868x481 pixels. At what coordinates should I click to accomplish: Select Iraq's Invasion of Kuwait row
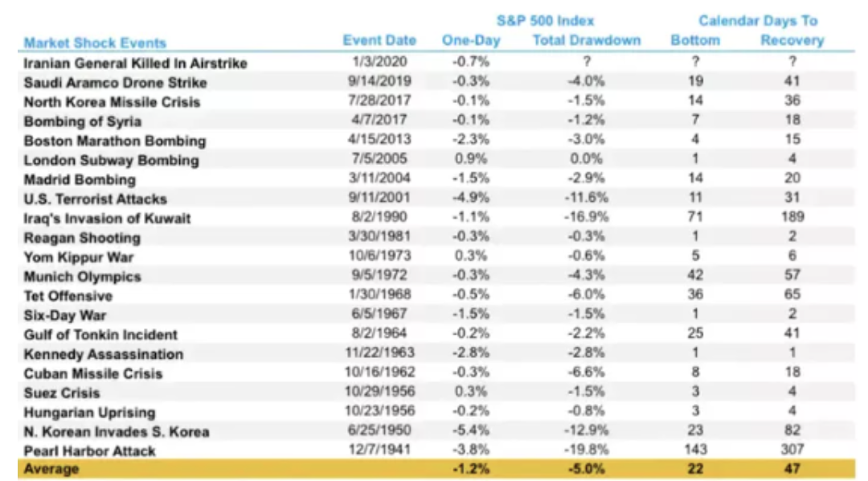click(x=107, y=218)
